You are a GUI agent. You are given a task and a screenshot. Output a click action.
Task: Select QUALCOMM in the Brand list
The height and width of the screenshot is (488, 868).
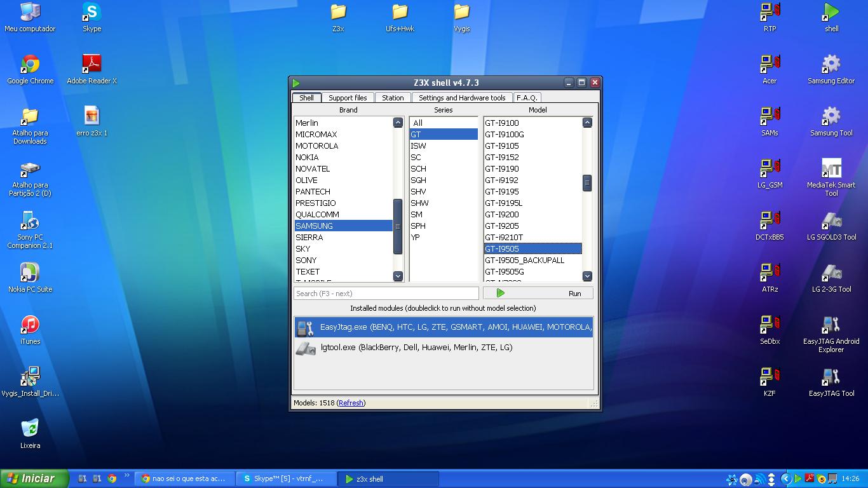point(343,215)
